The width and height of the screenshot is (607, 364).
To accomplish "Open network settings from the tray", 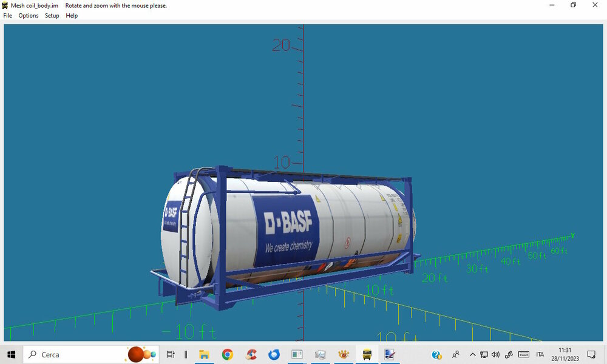I will 484,354.
